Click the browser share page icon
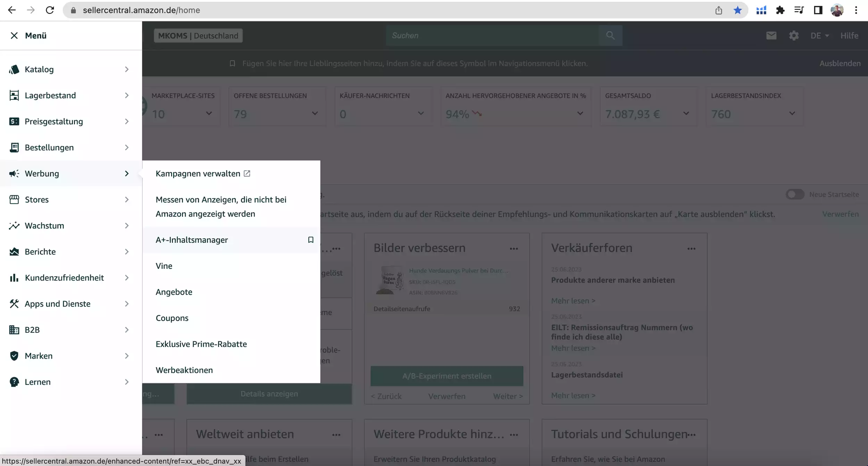Viewport: 868px width, 466px height. coord(718,10)
